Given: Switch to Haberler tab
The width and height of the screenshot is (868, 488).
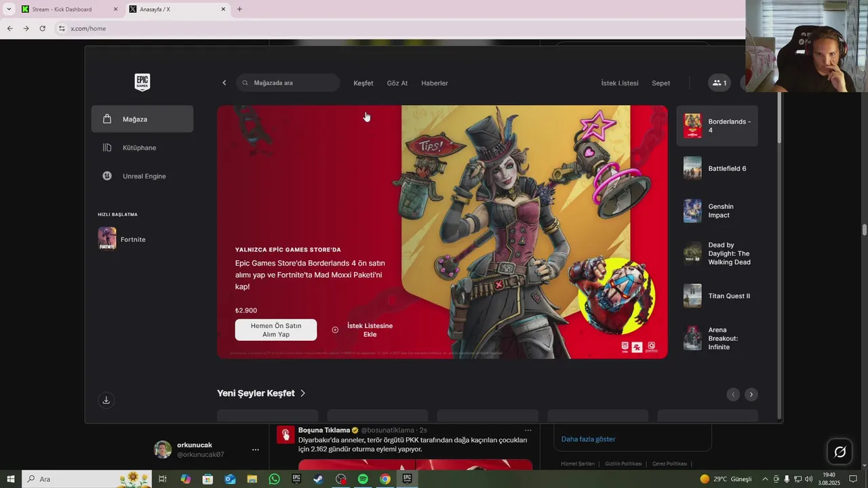Looking at the screenshot, I should (x=435, y=83).
